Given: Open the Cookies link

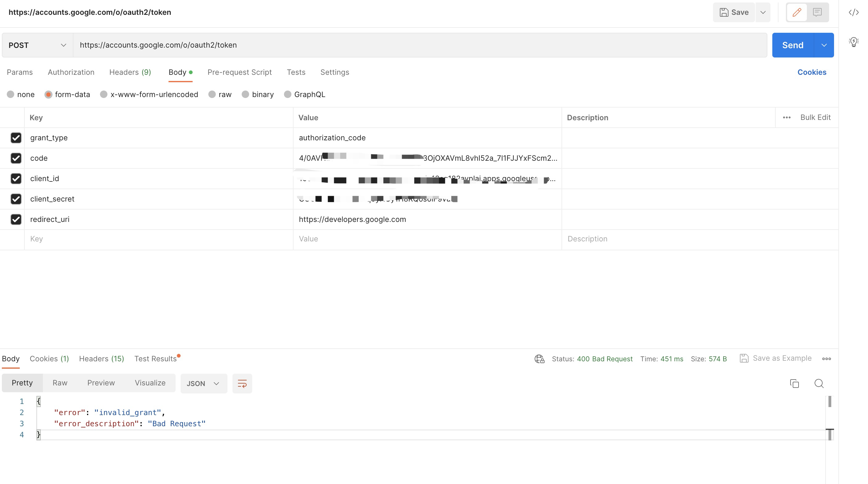Looking at the screenshot, I should pos(812,72).
